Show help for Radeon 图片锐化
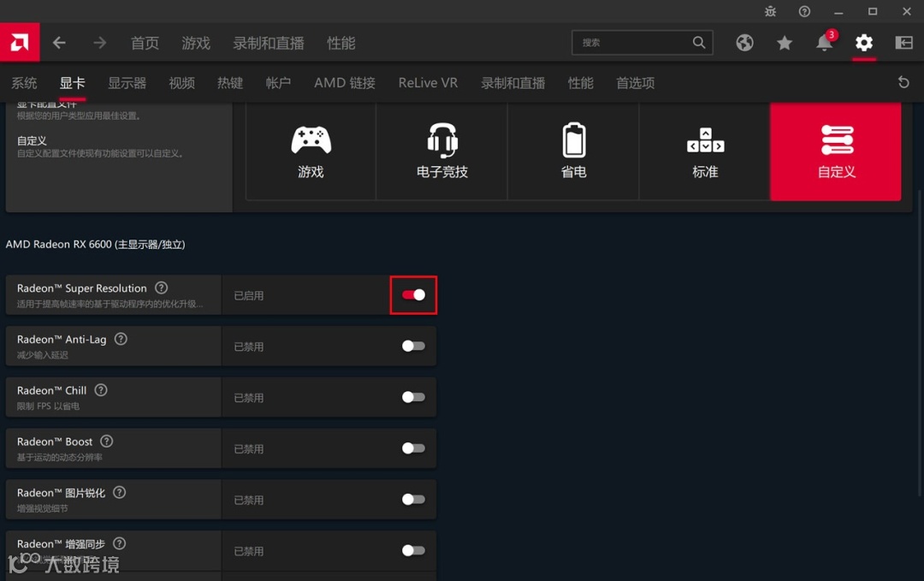 click(x=119, y=493)
